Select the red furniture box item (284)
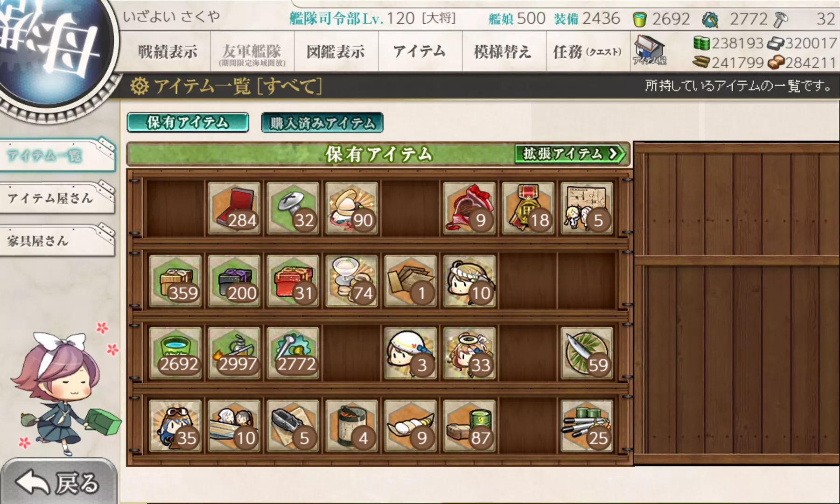Viewport: 840px width, 504px height. point(234,208)
